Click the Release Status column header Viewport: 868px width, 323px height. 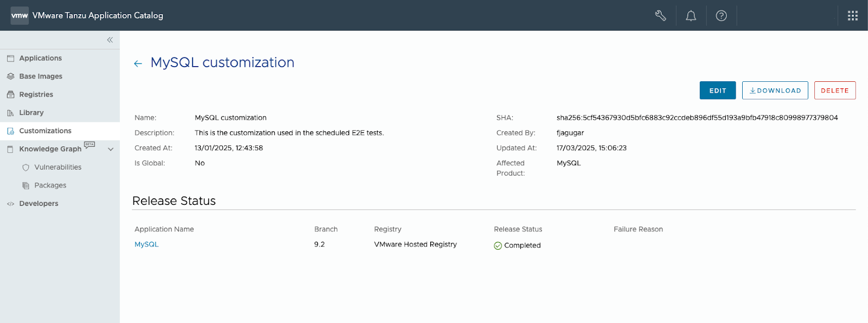point(518,229)
